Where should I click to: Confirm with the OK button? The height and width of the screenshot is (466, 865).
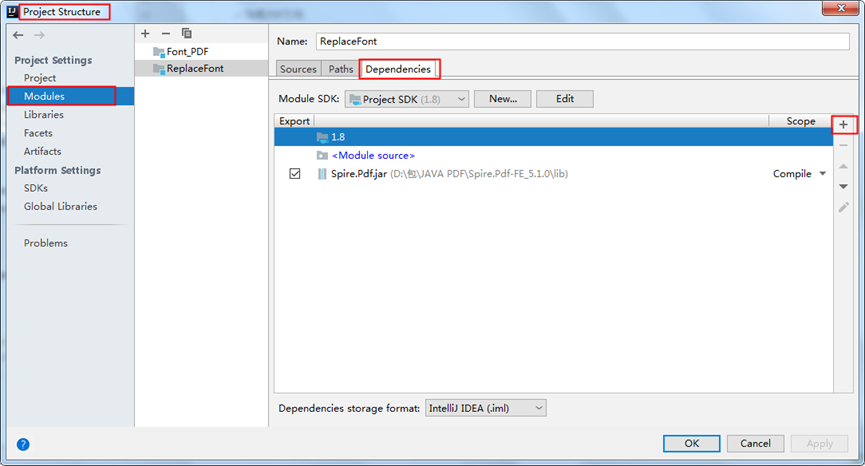click(692, 444)
